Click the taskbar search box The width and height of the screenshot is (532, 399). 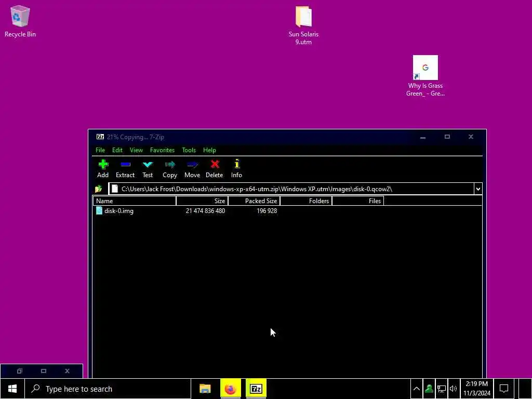click(108, 389)
